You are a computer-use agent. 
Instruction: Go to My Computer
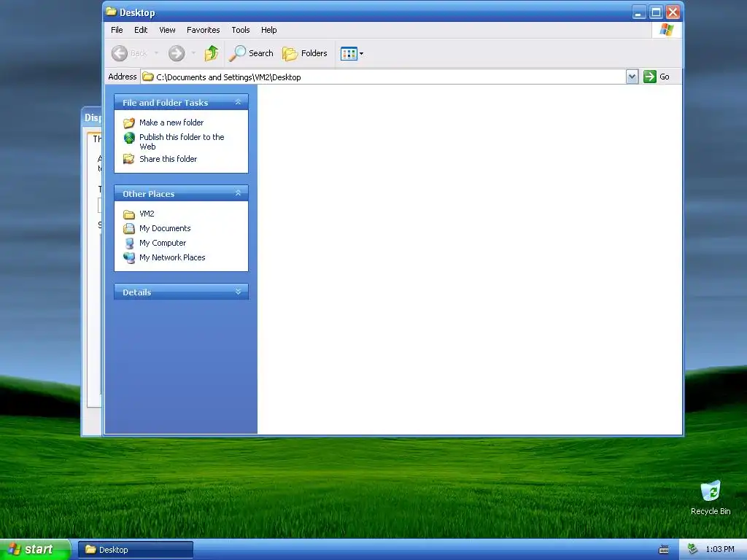(163, 243)
